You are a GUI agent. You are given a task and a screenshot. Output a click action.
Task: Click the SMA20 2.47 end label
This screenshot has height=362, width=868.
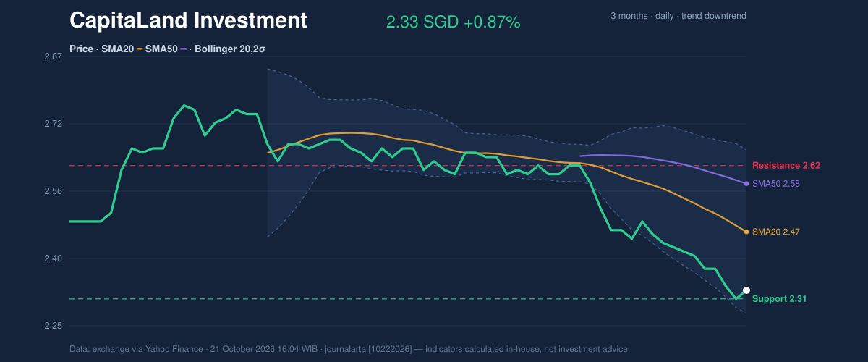point(776,232)
